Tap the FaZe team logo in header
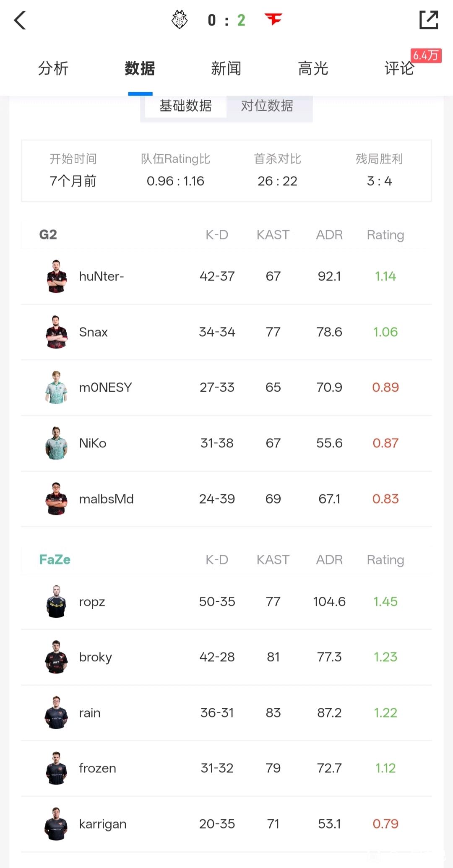Image resolution: width=453 pixels, height=868 pixels. click(x=273, y=19)
